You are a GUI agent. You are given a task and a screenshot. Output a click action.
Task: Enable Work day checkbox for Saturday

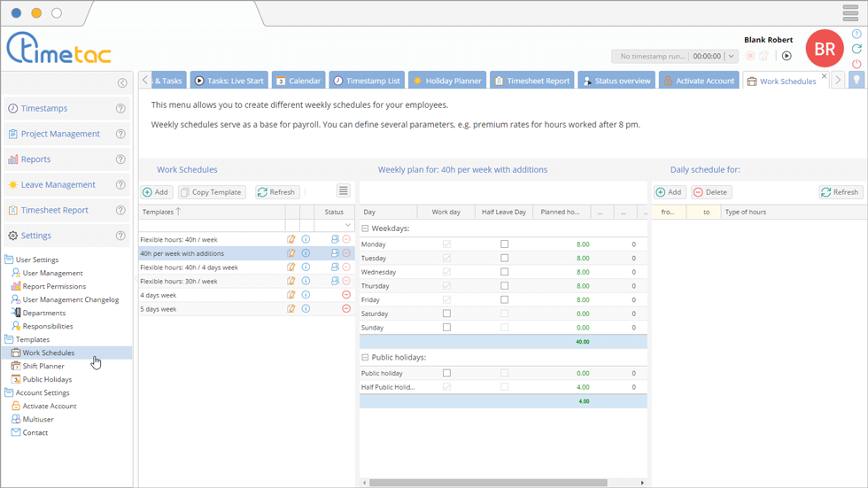[x=446, y=314]
